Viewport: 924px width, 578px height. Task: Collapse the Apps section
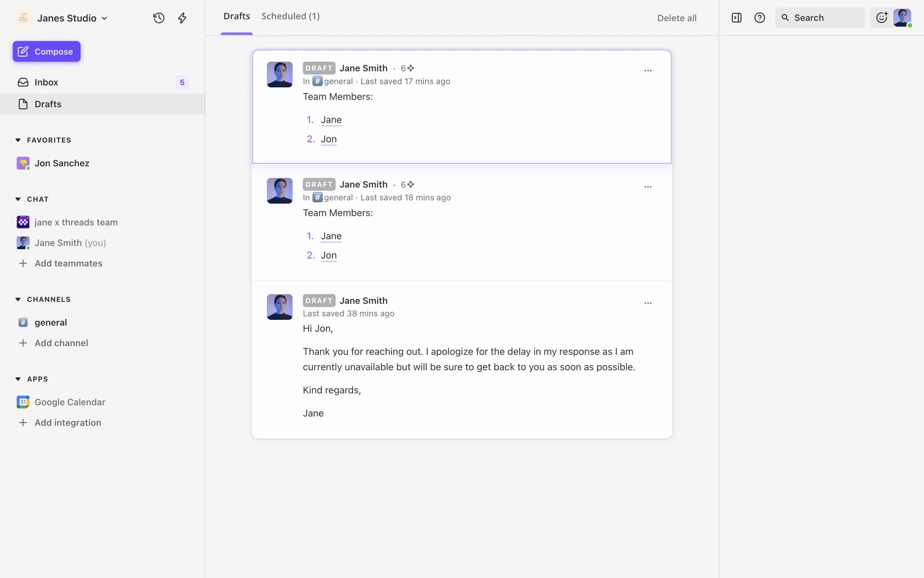pyautogui.click(x=18, y=379)
